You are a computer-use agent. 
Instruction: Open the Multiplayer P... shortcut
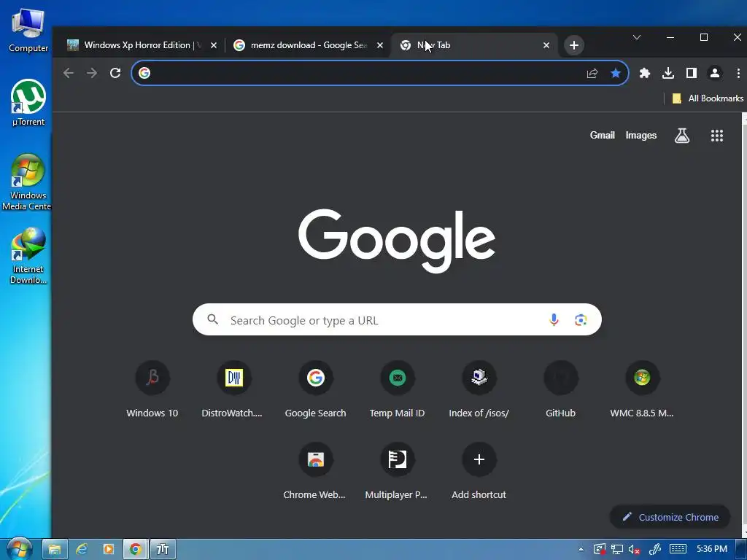pos(397,472)
